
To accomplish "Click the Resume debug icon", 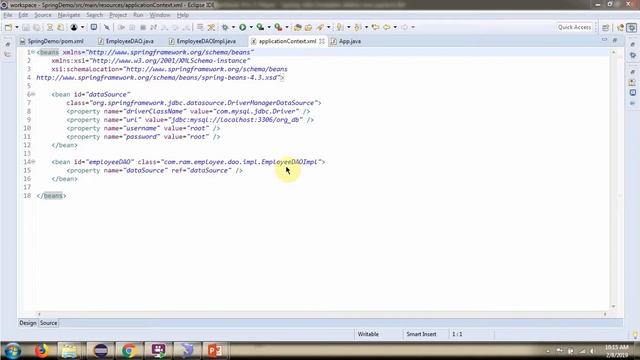I will coord(121,27).
